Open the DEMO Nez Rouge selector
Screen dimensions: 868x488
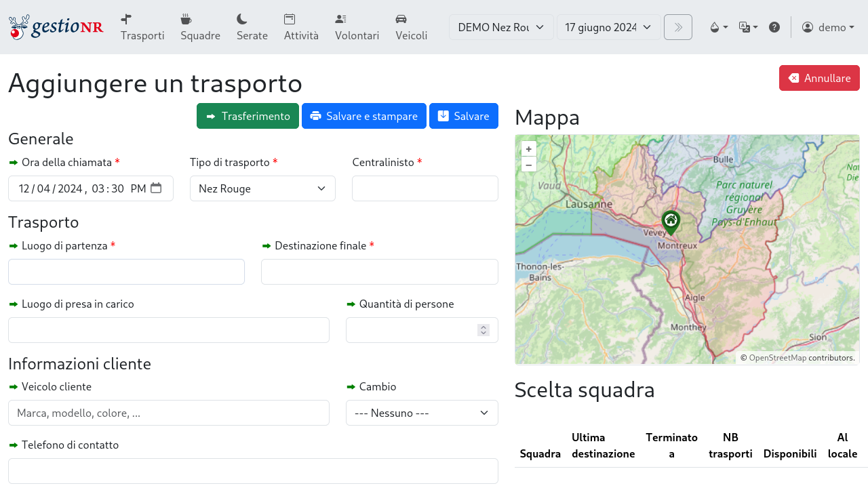coord(500,27)
